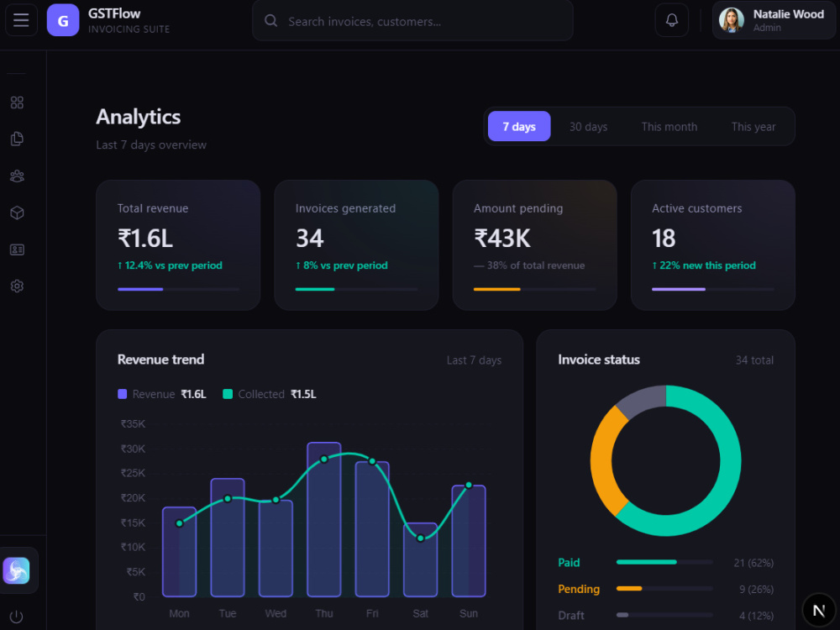Image resolution: width=840 pixels, height=630 pixels.
Task: Click the ₹43K pending amount value
Action: coord(502,239)
